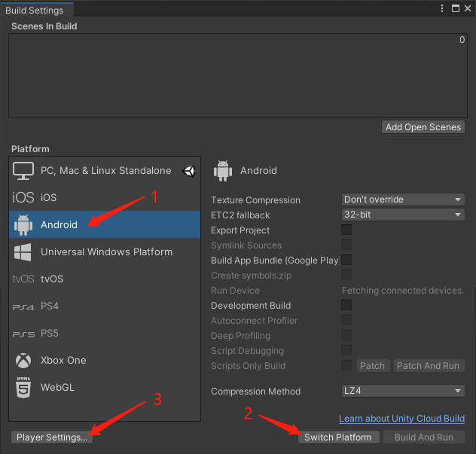Click the Unity logo beside PC Standalone
This screenshot has height=454, width=476.
coord(188,171)
